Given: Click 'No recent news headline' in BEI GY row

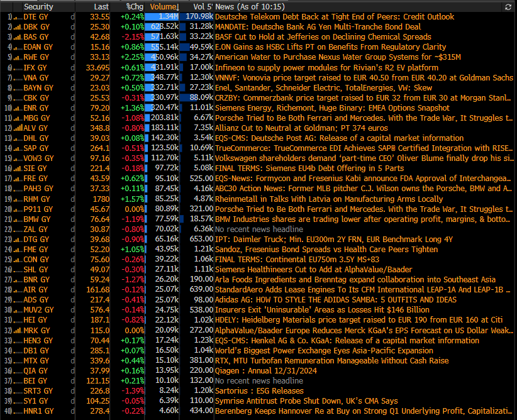Looking at the screenshot, I should coord(259,381).
